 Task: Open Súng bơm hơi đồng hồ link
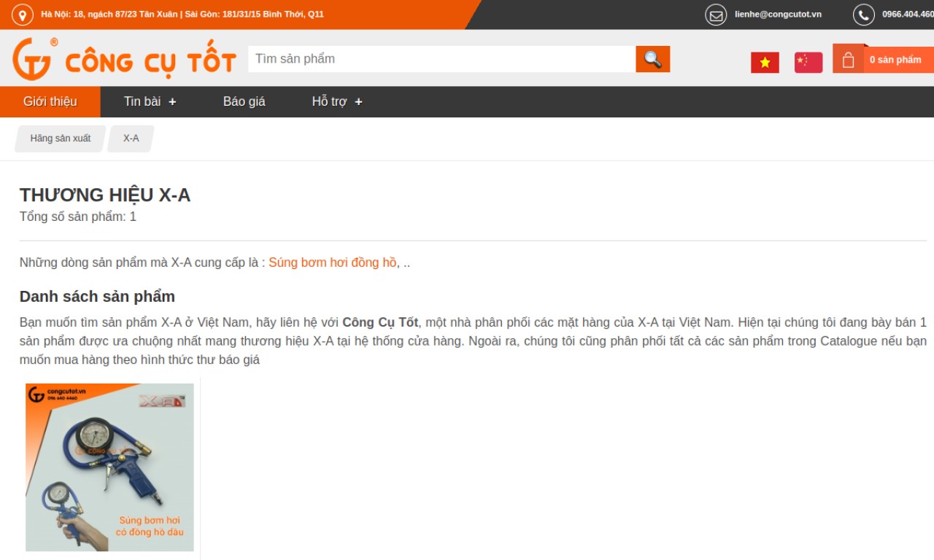(x=333, y=262)
